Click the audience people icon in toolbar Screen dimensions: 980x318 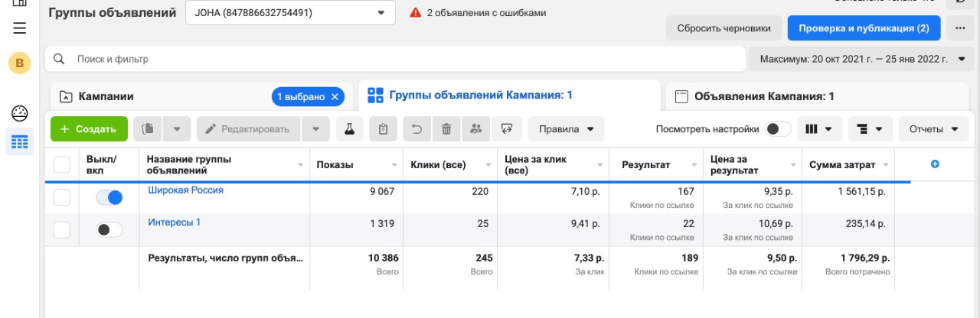pyautogui.click(x=476, y=129)
